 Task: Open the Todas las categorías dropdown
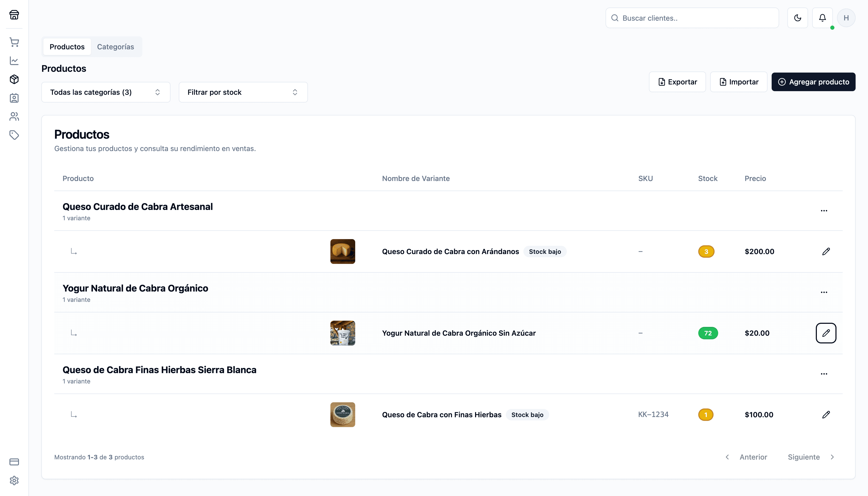pyautogui.click(x=106, y=92)
